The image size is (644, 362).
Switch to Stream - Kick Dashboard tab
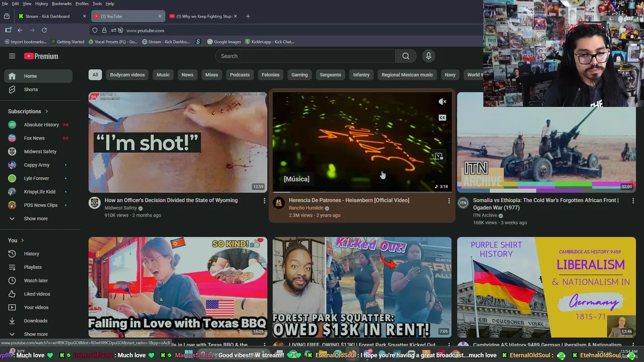click(51, 16)
